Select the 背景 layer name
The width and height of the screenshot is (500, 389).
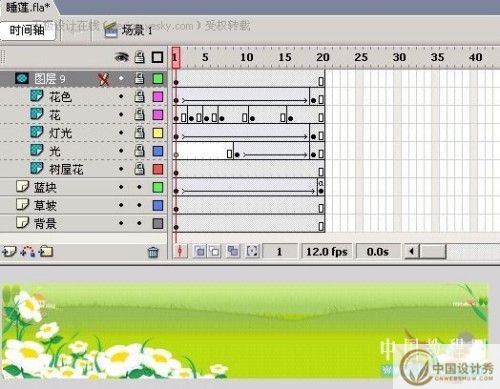pos(45,223)
